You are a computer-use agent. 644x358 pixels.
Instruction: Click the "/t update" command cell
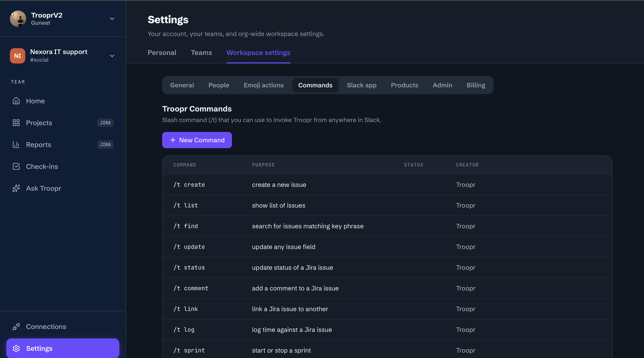[x=189, y=247]
